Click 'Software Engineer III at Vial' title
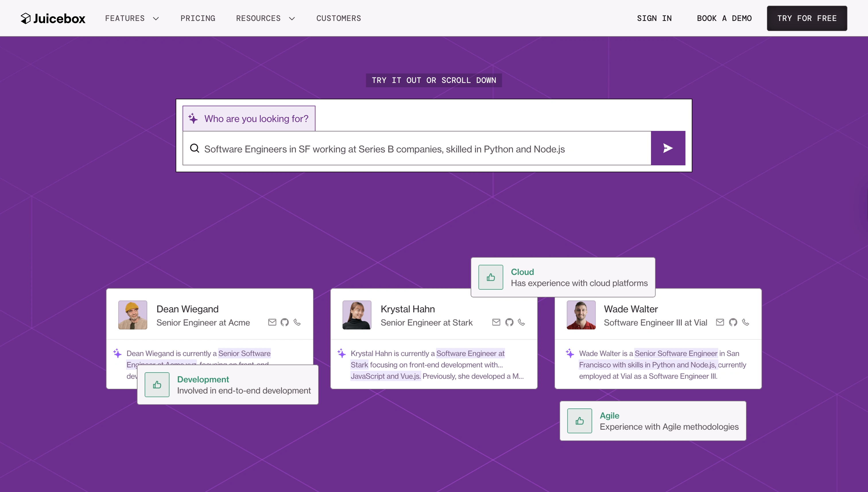 coord(656,322)
